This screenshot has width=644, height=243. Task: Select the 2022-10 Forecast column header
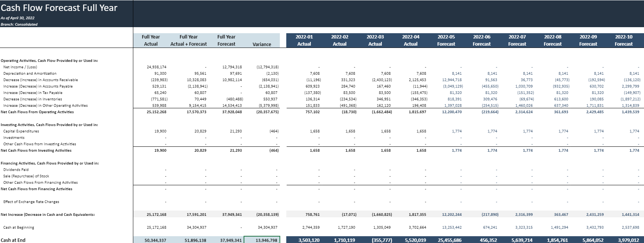point(624,40)
